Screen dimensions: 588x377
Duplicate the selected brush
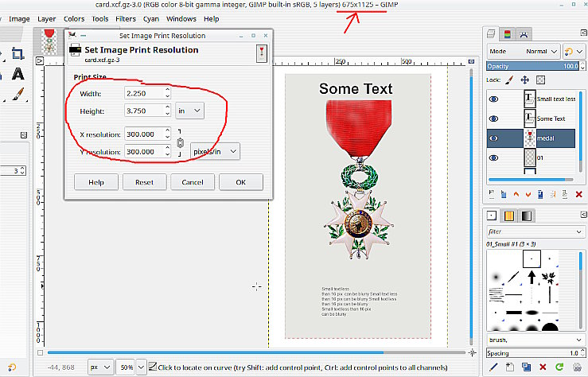pos(526,367)
